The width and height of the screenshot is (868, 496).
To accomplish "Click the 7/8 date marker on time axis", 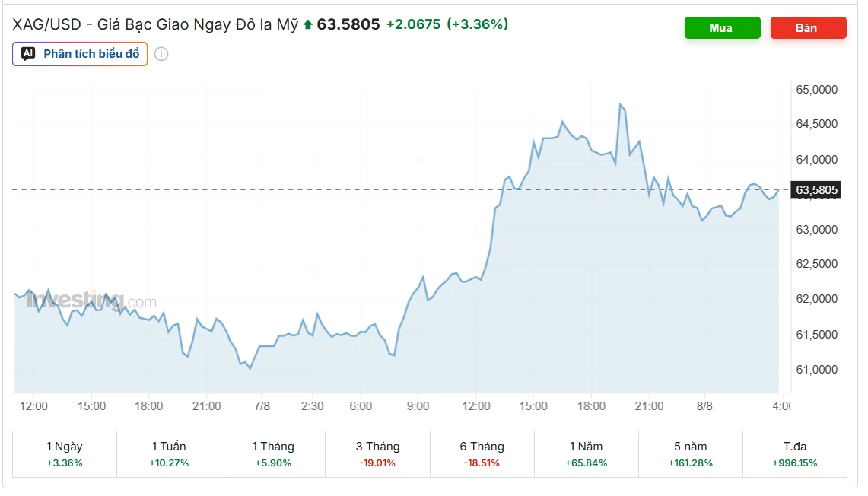I will coord(262,406).
